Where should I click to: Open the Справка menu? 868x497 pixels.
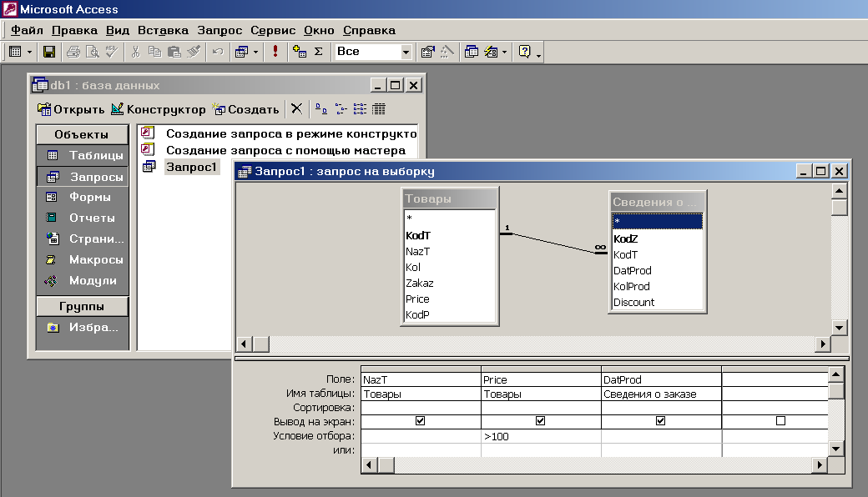(369, 30)
